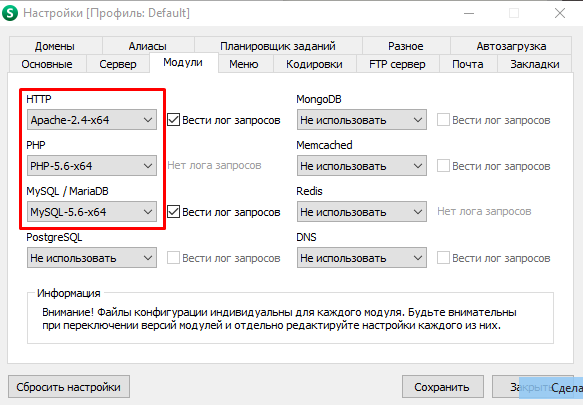Open the Планировщик заданий tab
This screenshot has height=405, width=583.
tap(278, 46)
